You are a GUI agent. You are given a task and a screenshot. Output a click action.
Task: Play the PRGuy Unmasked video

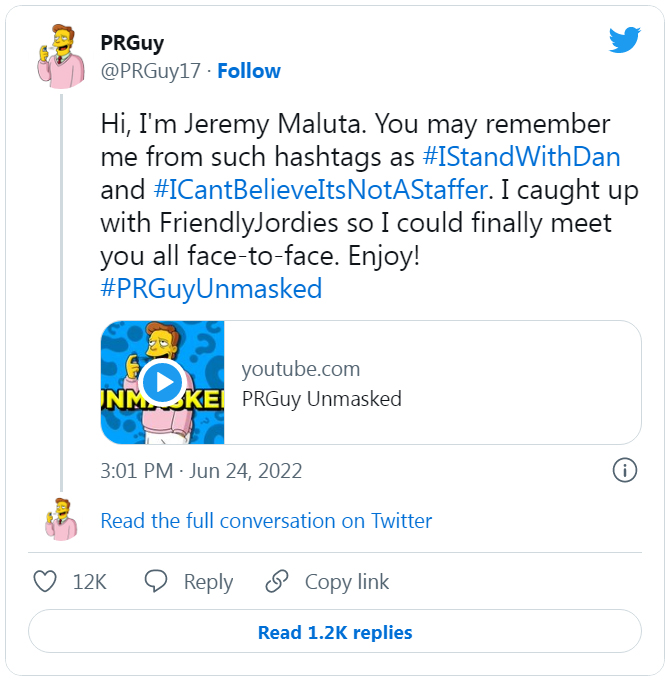[162, 382]
